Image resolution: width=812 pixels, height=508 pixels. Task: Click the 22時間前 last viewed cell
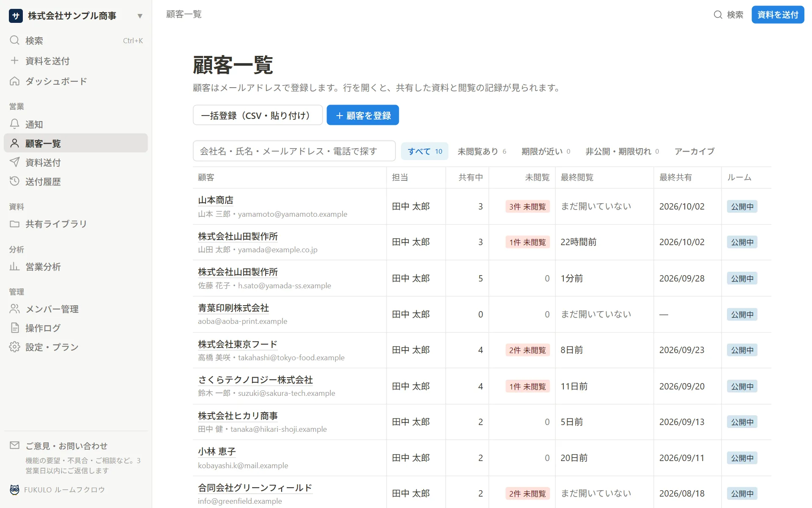[578, 242]
